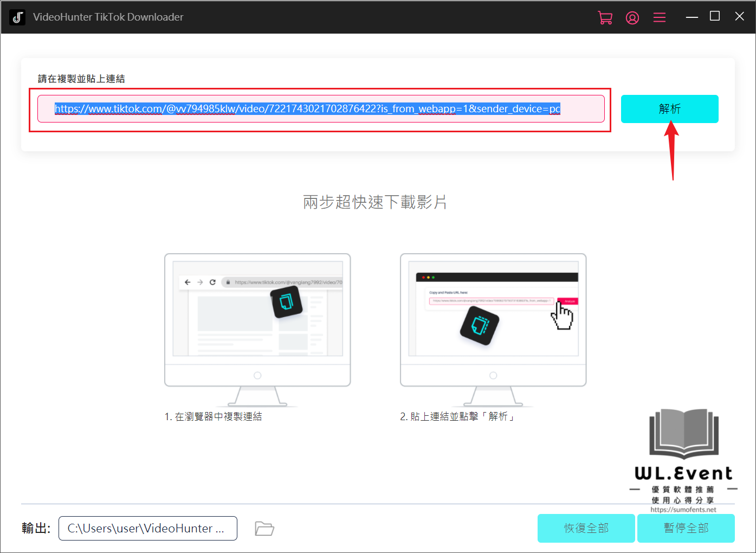Click the VideoHunter app logo icon
Viewport: 756px width, 553px height.
[17, 17]
